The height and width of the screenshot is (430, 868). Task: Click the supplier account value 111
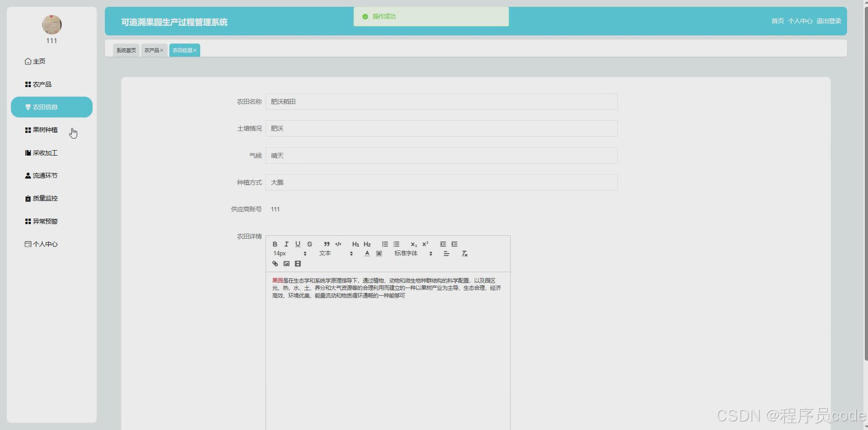click(x=275, y=209)
